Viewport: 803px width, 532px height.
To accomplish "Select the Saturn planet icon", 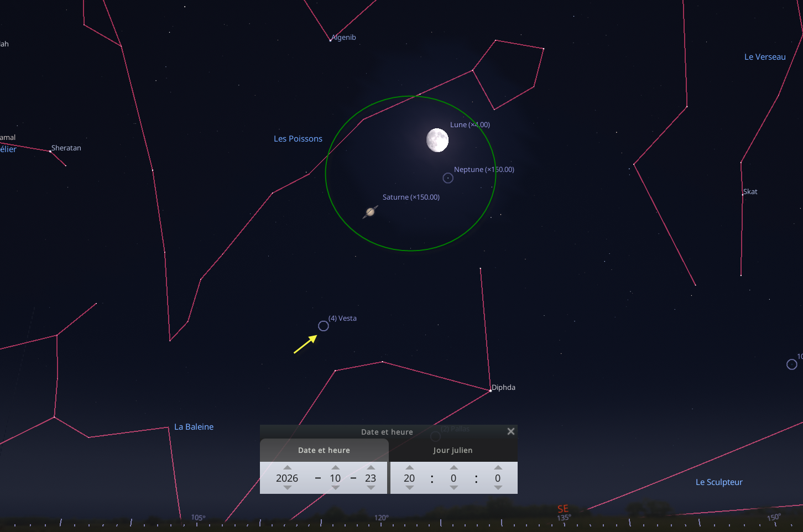I will [x=371, y=212].
